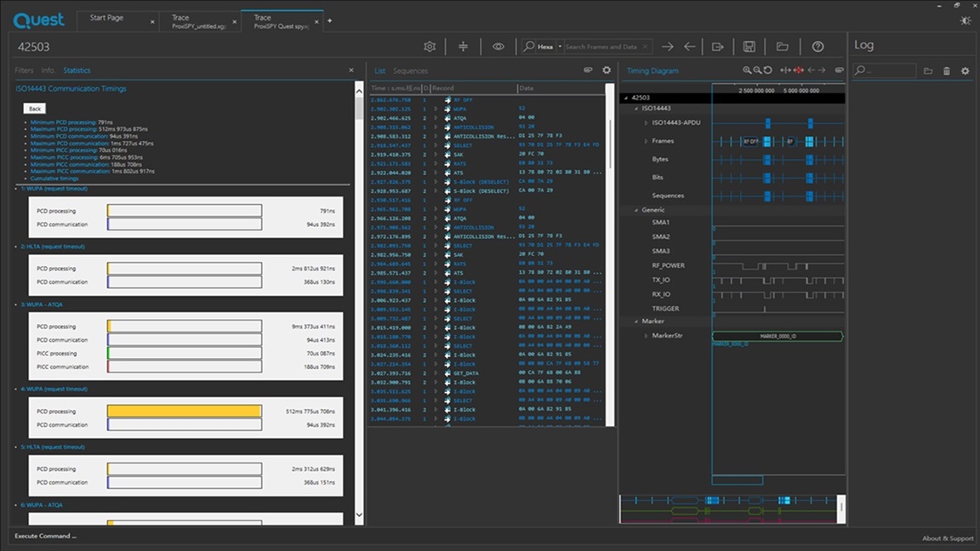Go to next search result arrow
The width and height of the screenshot is (980, 551).
coord(668,47)
